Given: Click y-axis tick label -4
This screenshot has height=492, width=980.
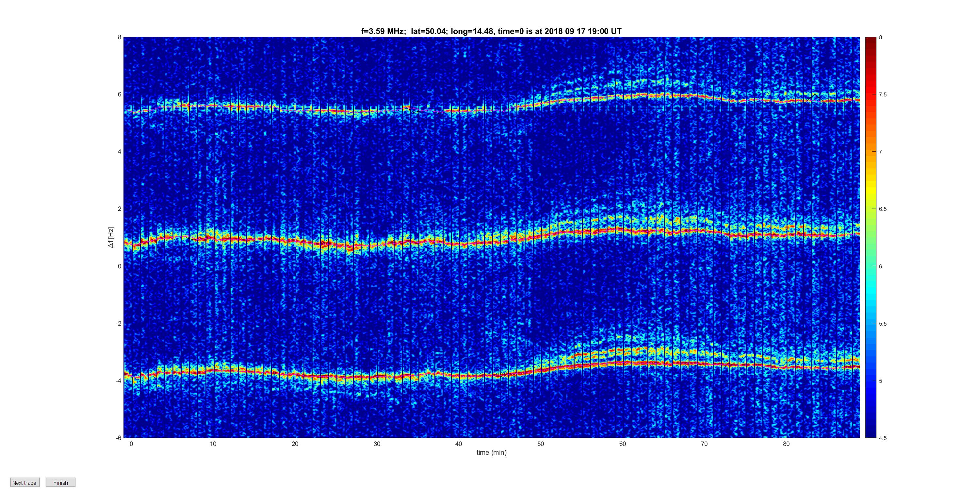Looking at the screenshot, I should 119,381.
